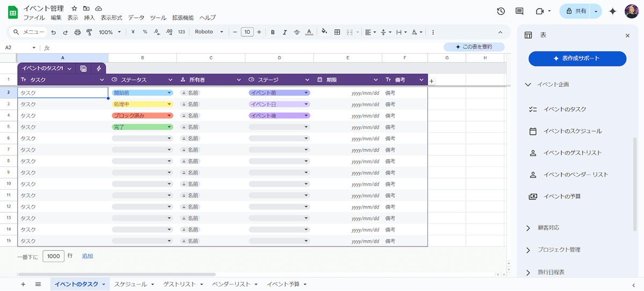Open the 100% zoom dropdown
The height and width of the screenshot is (291, 644).
click(109, 32)
